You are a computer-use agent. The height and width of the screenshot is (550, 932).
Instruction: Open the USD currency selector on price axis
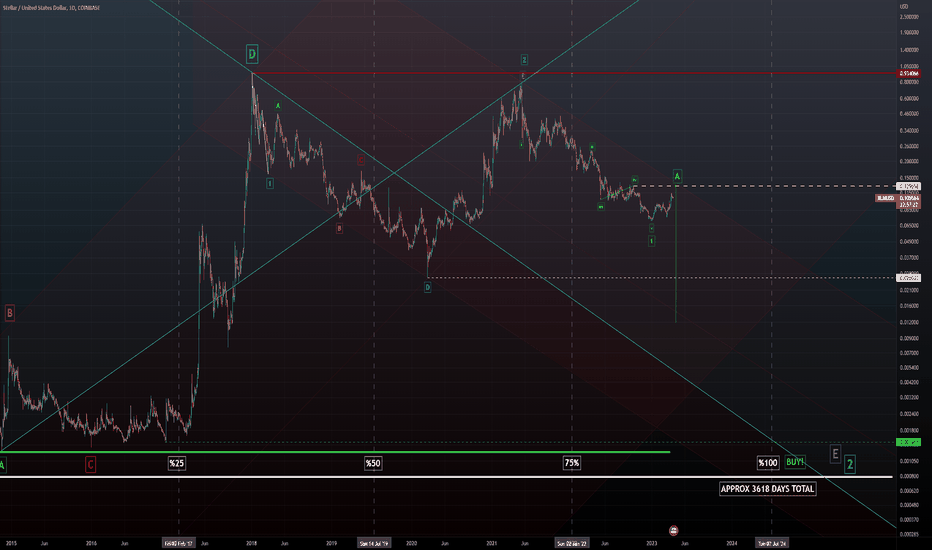[903, 6]
